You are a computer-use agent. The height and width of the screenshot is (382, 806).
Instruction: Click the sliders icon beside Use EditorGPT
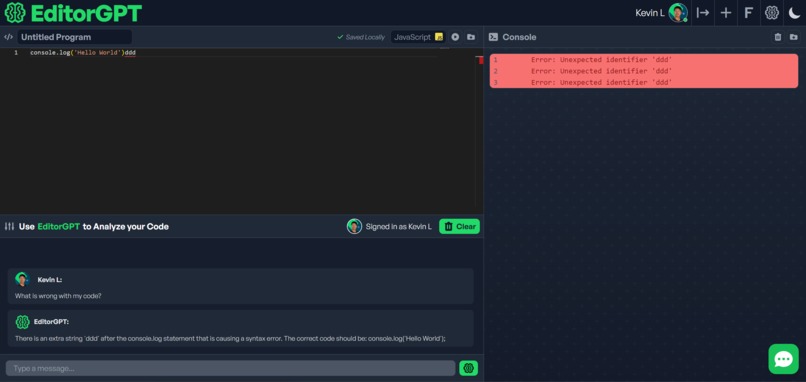point(9,226)
